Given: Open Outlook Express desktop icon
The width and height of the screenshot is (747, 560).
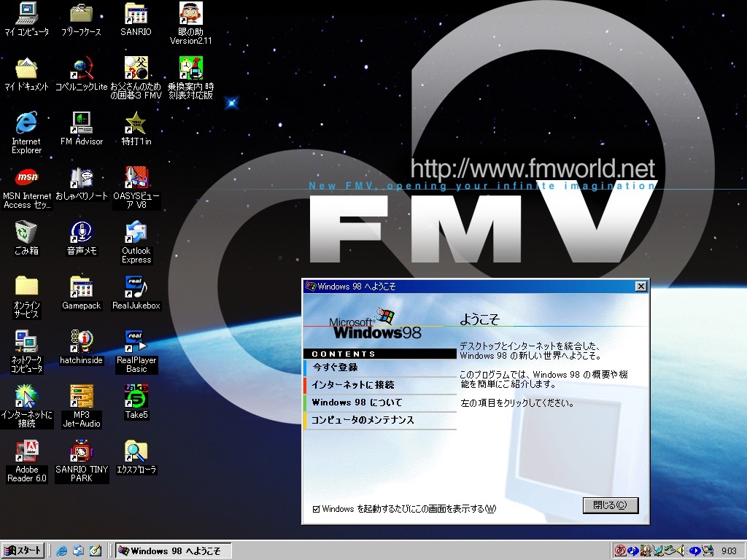Looking at the screenshot, I should pyautogui.click(x=136, y=242).
